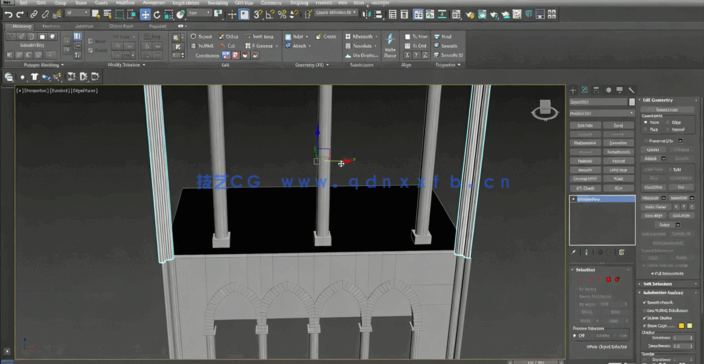The width and height of the screenshot is (704, 364).
Task: Toggle the Full Interactivity checkbox
Action: pos(652,273)
